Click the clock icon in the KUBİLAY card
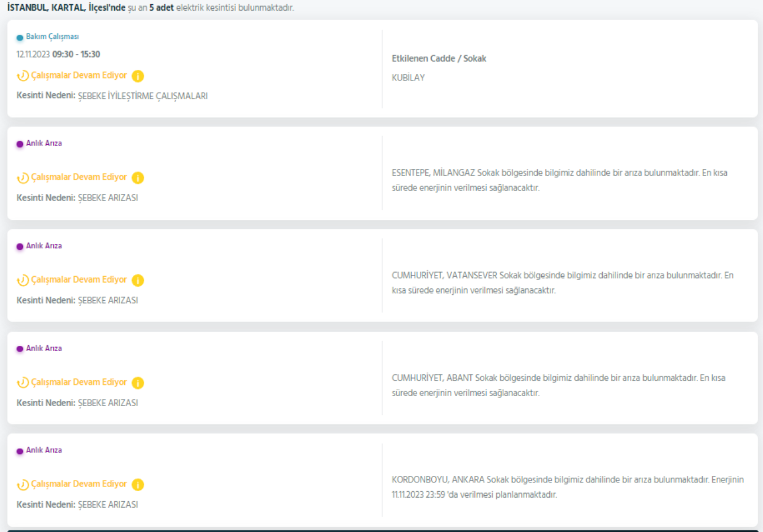 tap(22, 76)
